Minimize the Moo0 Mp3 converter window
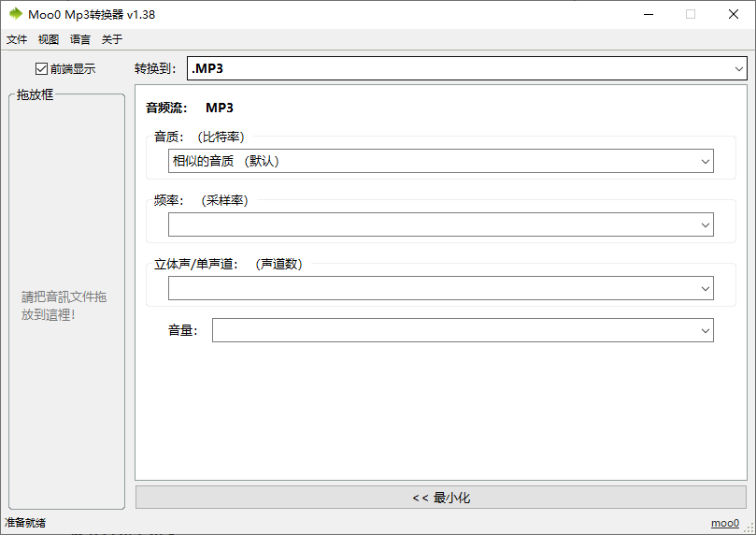Viewport: 756px width, 535px height. tap(648, 14)
